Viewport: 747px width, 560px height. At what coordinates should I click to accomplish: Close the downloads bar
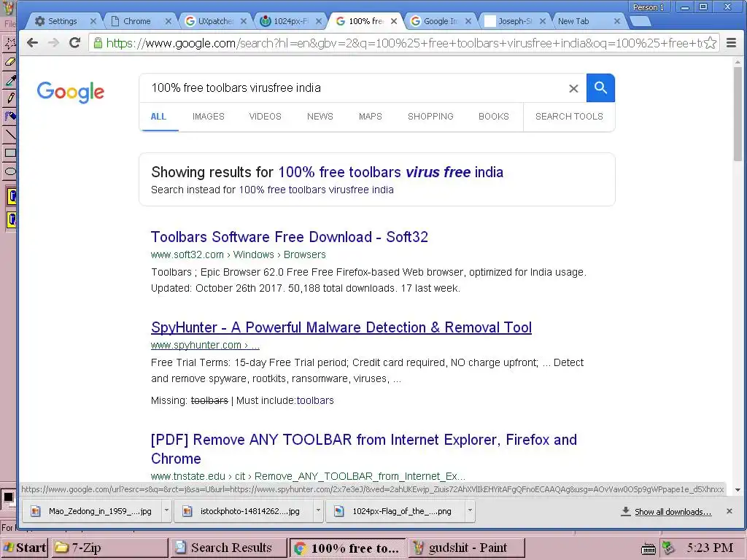(x=729, y=511)
